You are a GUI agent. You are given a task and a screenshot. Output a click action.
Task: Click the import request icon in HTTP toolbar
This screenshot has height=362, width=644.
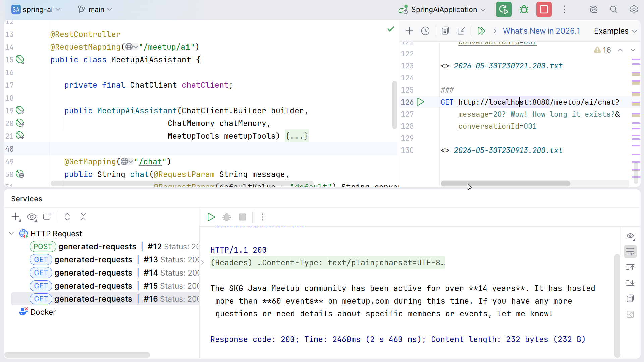[461, 31]
